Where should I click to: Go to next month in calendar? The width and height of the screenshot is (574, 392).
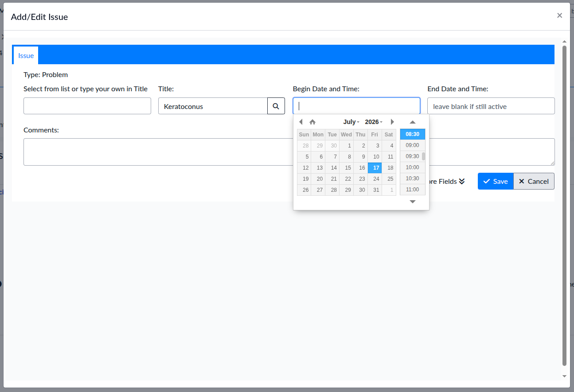point(392,122)
